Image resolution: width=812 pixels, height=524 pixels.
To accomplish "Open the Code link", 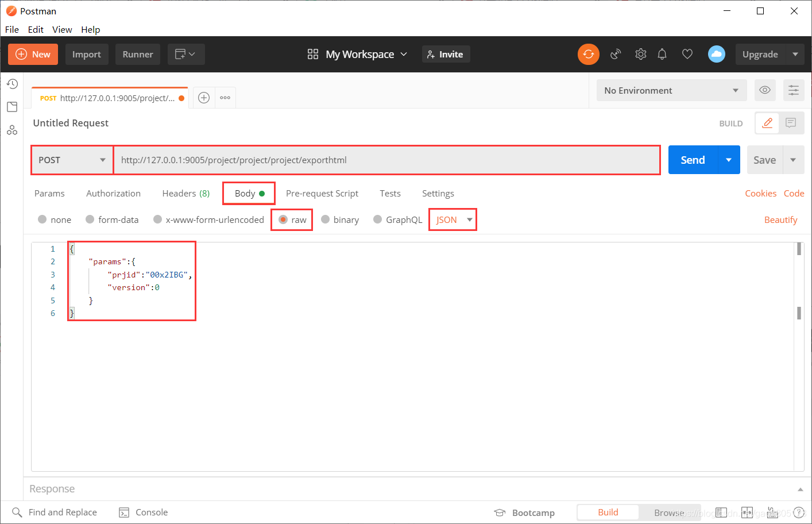I will click(x=794, y=193).
